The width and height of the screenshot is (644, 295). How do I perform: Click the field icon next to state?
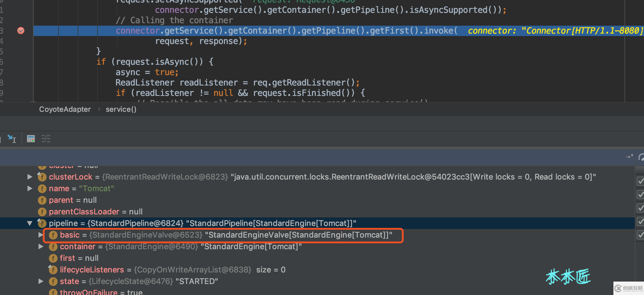coord(53,281)
